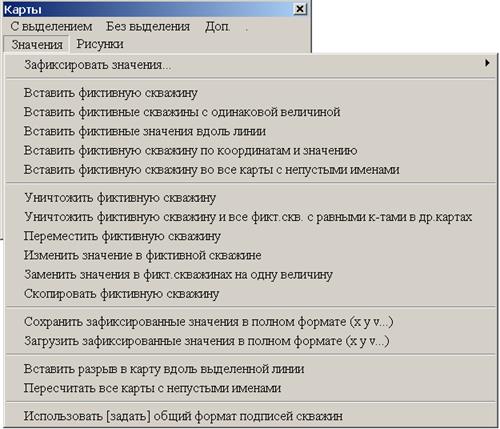Open the 'С выделением' menu

click(x=51, y=26)
